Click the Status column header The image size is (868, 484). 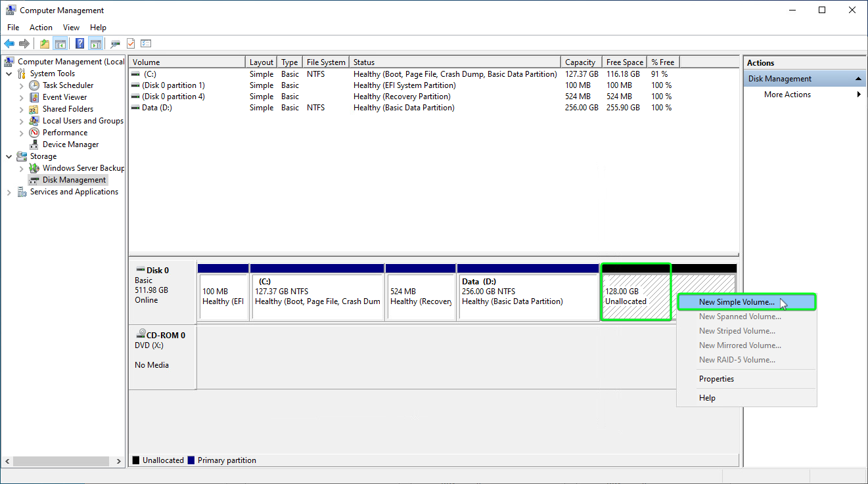pyautogui.click(x=455, y=62)
